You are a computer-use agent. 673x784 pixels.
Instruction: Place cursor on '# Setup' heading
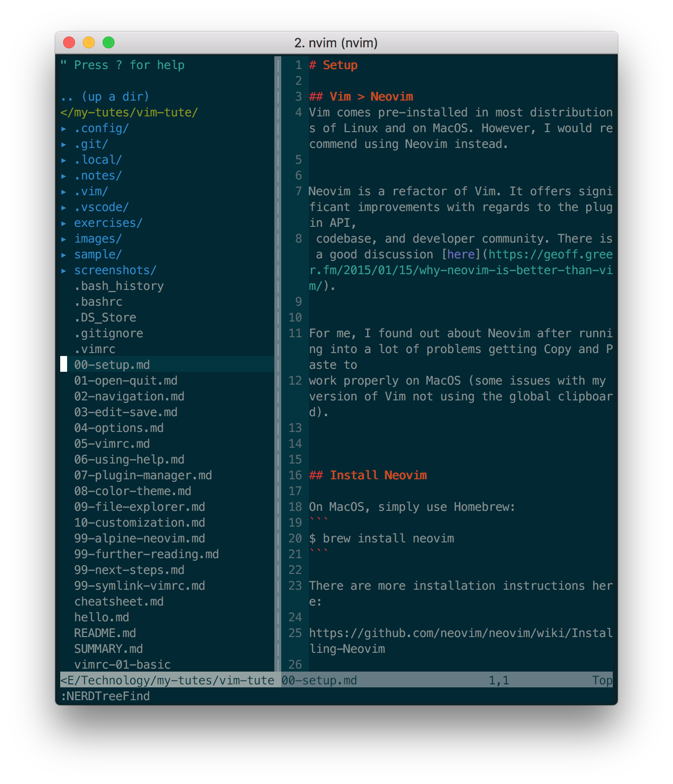333,65
